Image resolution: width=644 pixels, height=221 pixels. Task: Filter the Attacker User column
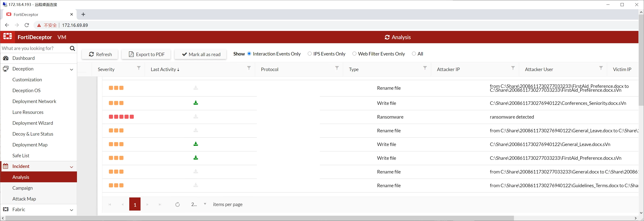(601, 68)
